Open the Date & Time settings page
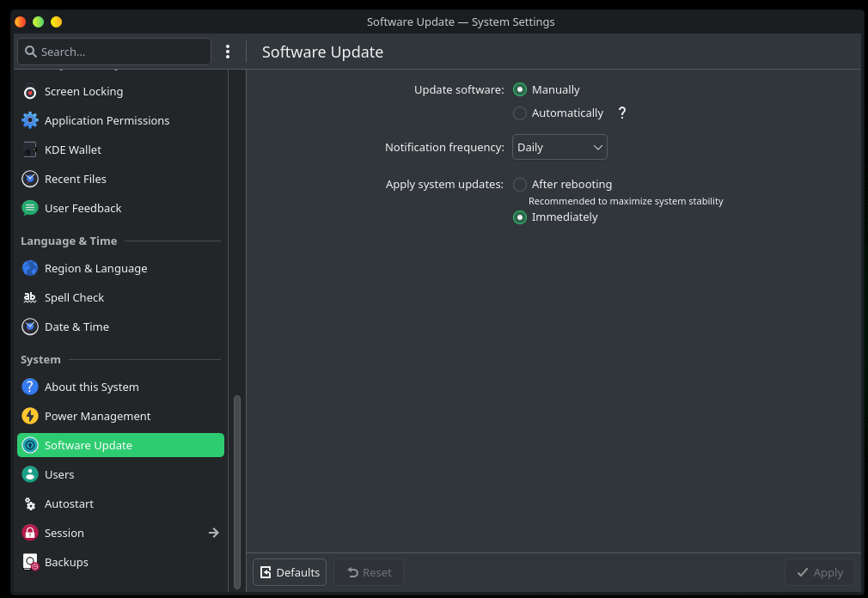Viewport: 868px width, 598px height. pyautogui.click(x=76, y=326)
